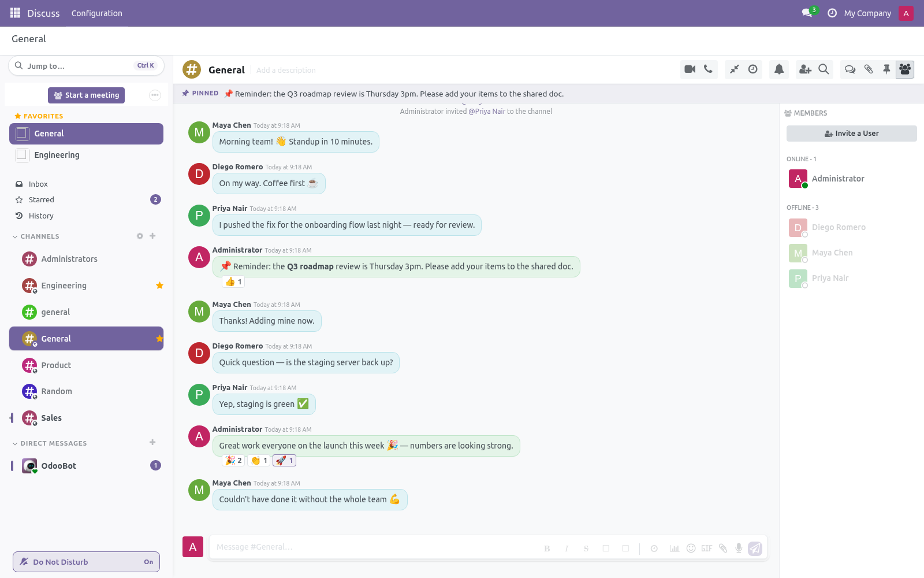Click the send message paper plane button

[755, 549]
